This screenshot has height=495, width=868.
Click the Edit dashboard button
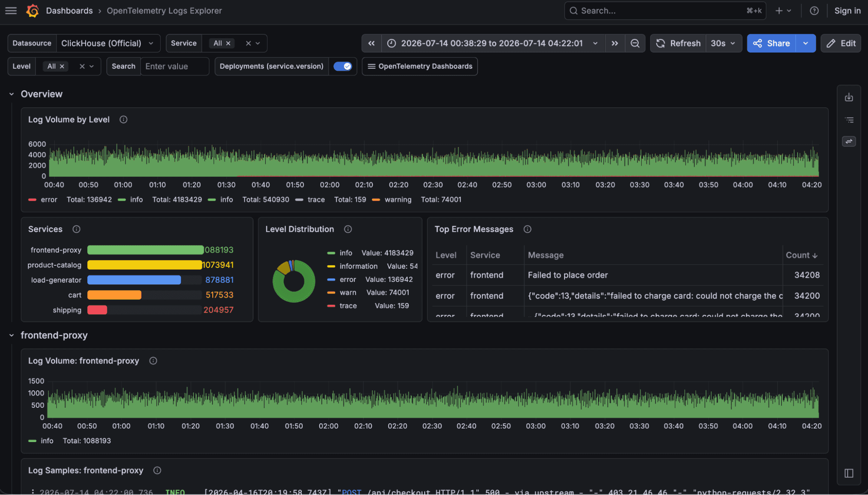pos(841,43)
